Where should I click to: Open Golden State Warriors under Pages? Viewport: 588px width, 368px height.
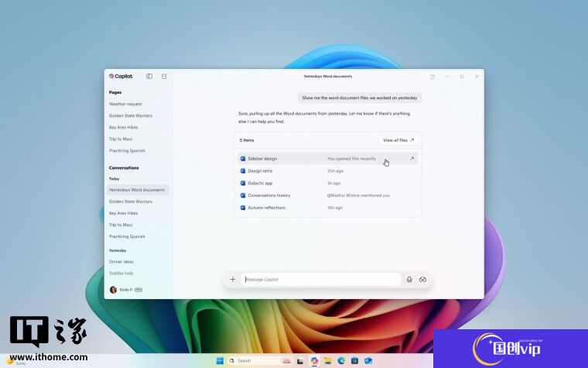[x=131, y=115]
